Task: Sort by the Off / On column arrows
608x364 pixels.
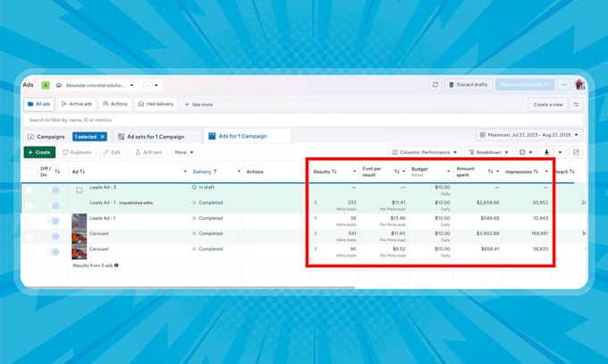Action: tap(57, 172)
